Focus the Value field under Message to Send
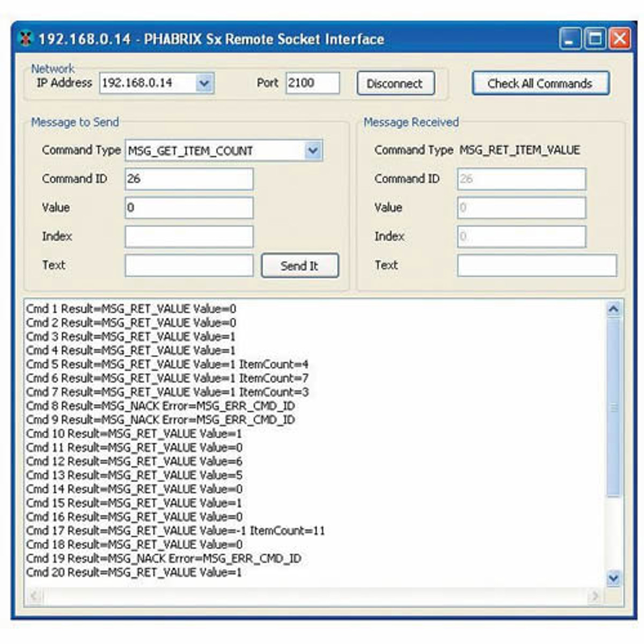The image size is (644, 644). tap(189, 208)
